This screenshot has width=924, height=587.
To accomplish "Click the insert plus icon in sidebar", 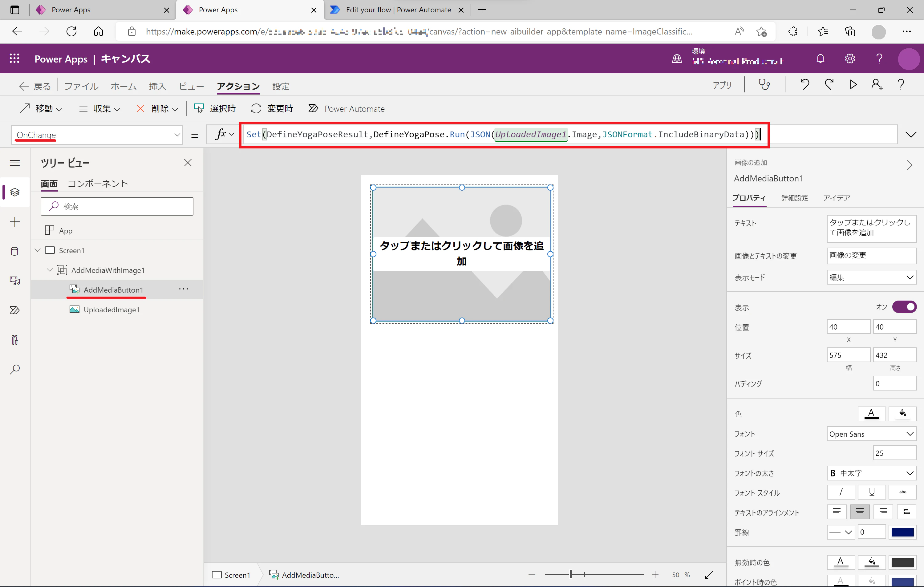I will (x=15, y=222).
